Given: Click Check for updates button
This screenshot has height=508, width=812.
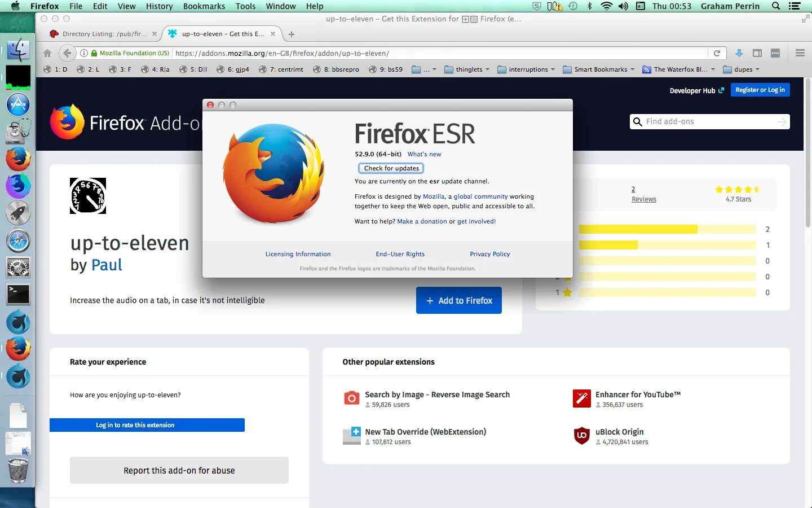Looking at the screenshot, I should point(391,168).
